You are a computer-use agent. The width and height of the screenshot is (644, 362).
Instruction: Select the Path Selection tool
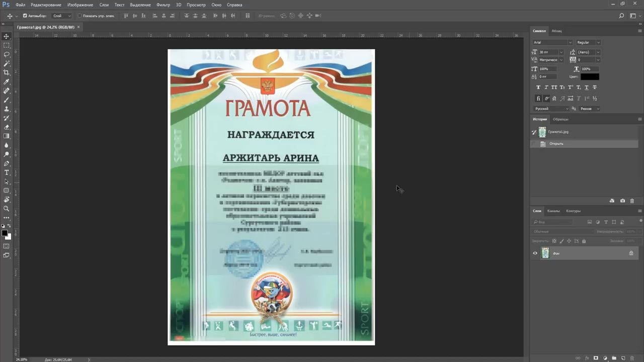pyautogui.click(x=7, y=182)
